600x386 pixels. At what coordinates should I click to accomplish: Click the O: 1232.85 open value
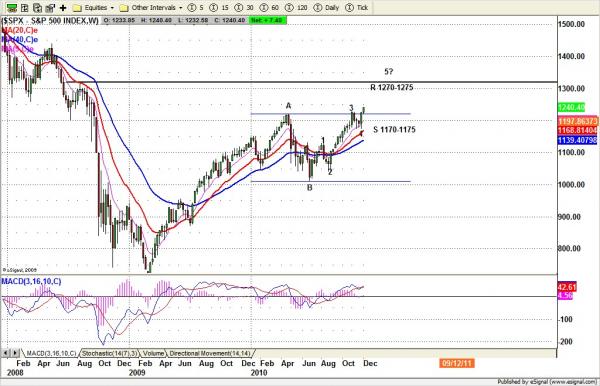click(119, 20)
